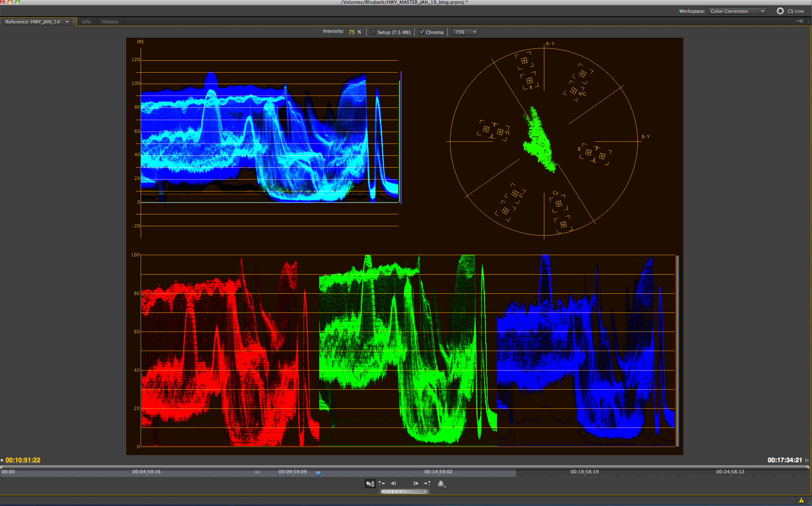Open the Workspace Color Correction dropdown
Image resolution: width=812 pixels, height=506 pixels.
pyautogui.click(x=737, y=11)
